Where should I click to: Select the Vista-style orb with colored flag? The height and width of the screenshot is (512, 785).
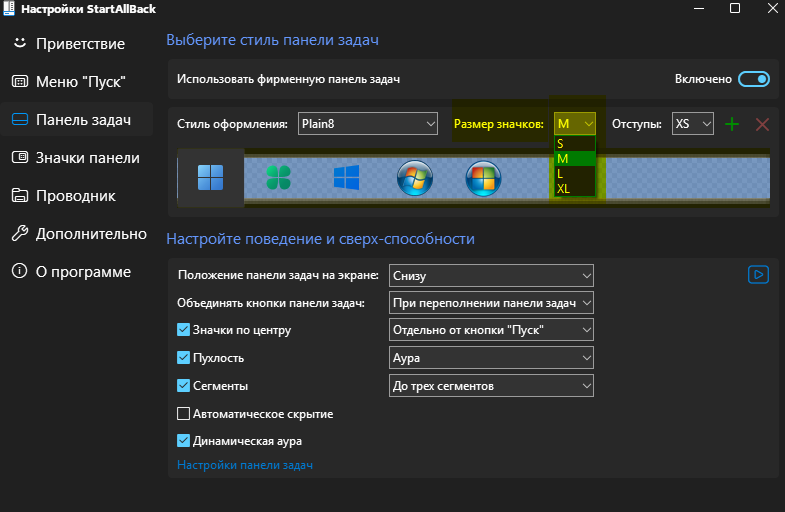483,178
